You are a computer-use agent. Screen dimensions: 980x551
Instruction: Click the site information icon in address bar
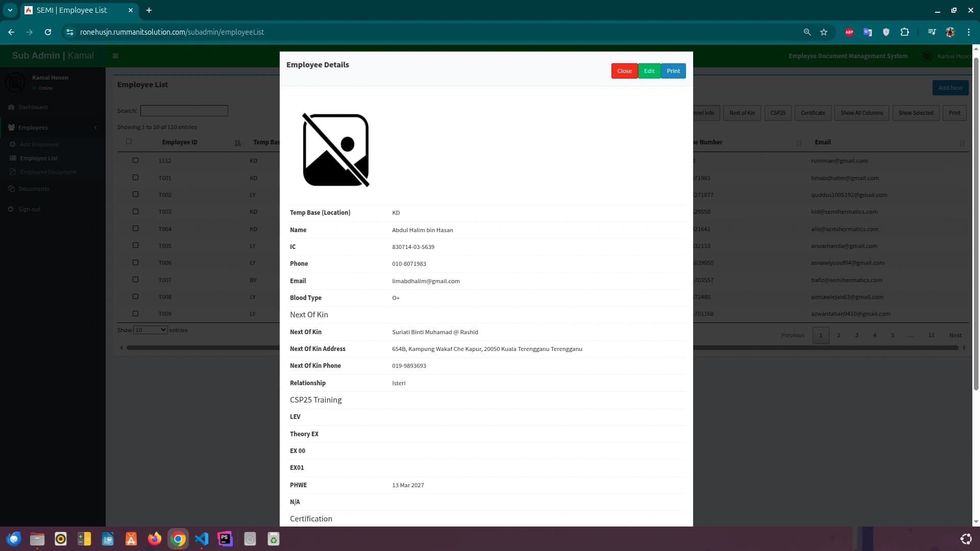[x=70, y=32]
